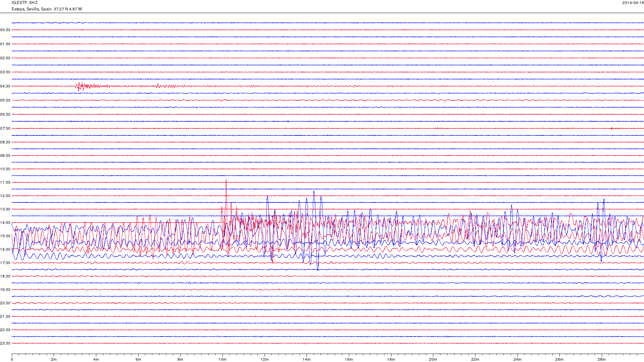Select the 15:30 time label
Screen dimensions: 644x362
pyautogui.click(x=5, y=236)
